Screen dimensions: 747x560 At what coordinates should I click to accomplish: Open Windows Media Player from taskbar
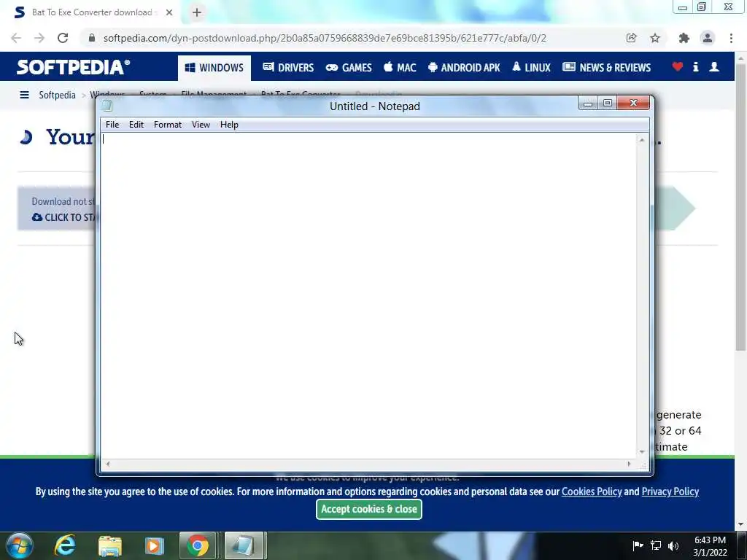tap(154, 545)
